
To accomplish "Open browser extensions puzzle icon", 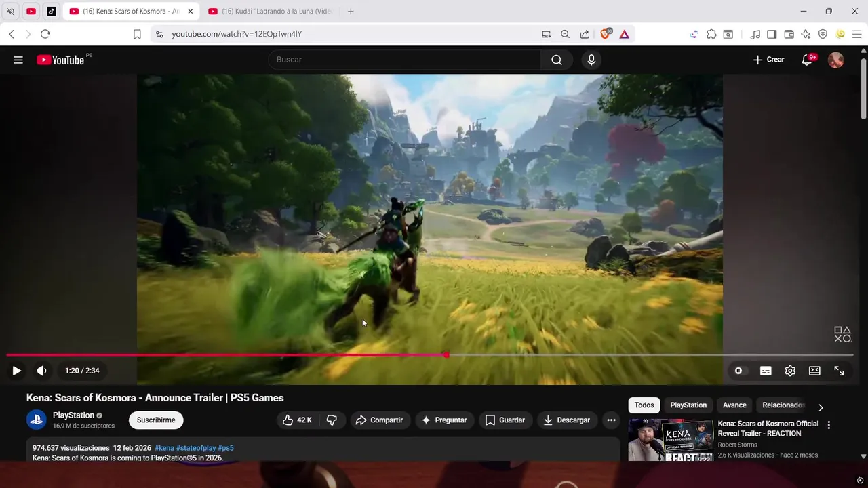I will (x=711, y=34).
